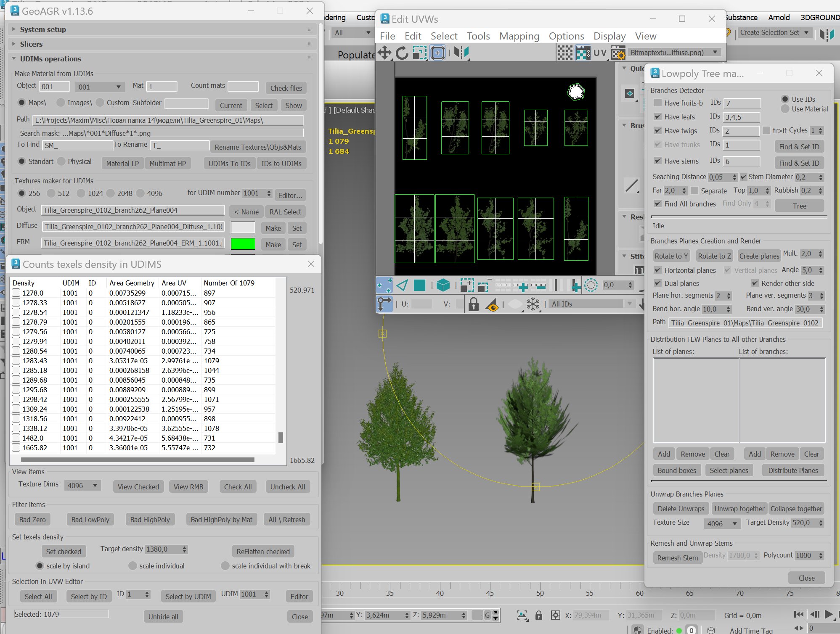Toggle the Selection Lock icon in status bar

[x=539, y=616]
